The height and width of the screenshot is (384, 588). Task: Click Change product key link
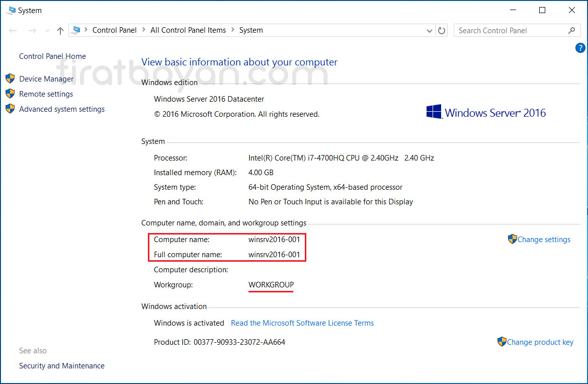tap(540, 342)
